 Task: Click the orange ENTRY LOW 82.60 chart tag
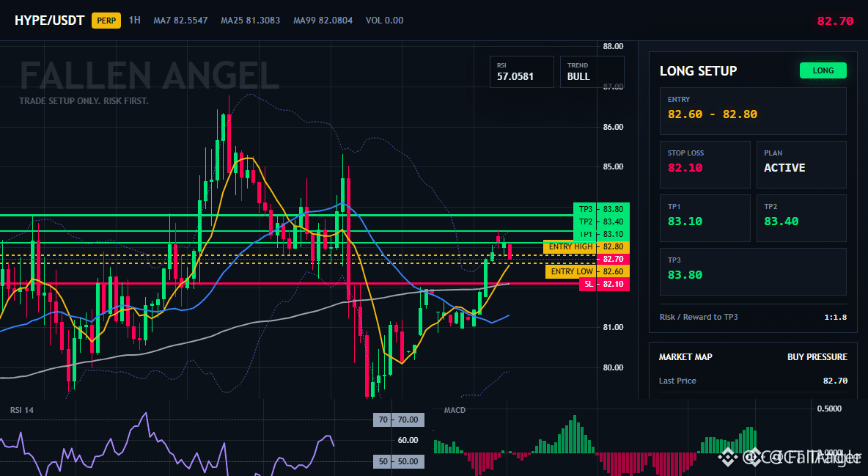[587, 271]
